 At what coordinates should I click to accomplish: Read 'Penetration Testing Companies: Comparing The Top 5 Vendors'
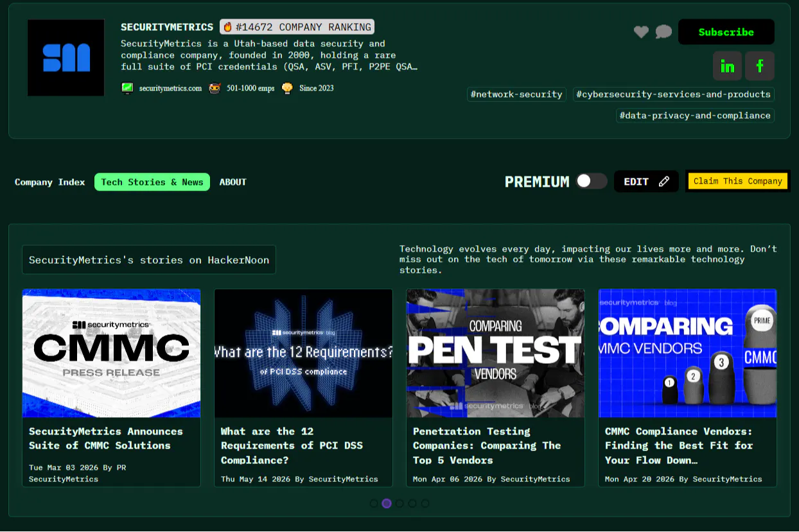(x=487, y=445)
